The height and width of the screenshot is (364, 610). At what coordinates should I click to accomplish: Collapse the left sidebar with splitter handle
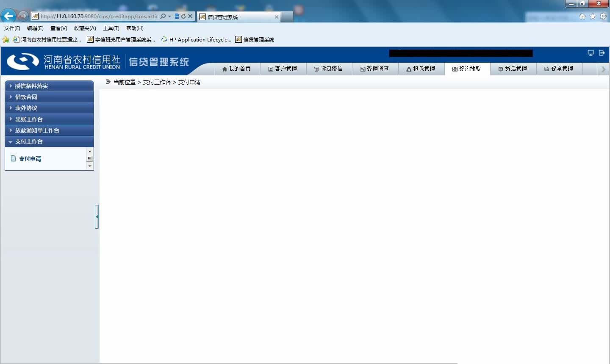coord(97,216)
